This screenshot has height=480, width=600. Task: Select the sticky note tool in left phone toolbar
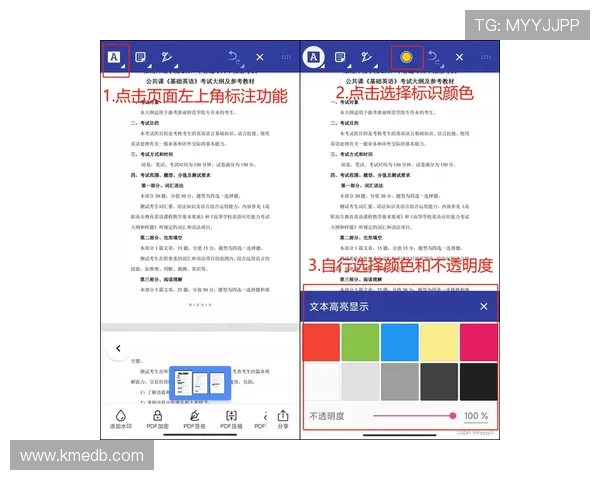coord(140,57)
